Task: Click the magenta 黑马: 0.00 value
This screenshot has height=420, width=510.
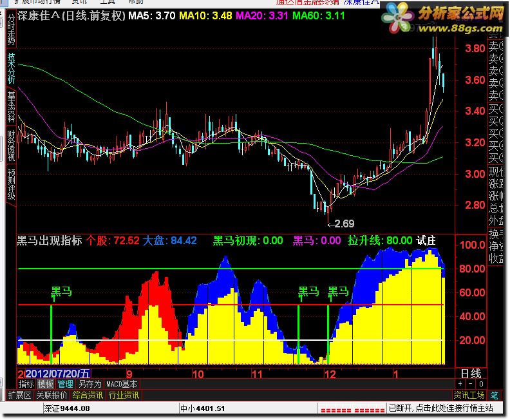Action: pyautogui.click(x=317, y=240)
